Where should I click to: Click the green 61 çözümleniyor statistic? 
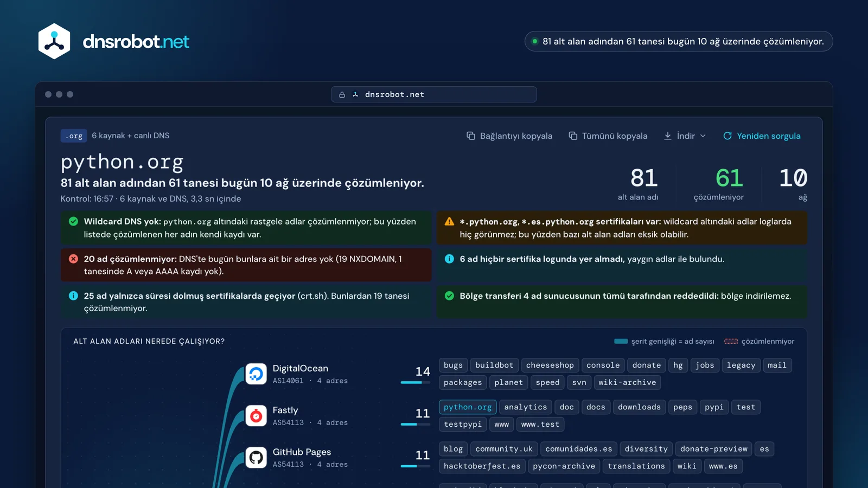[x=718, y=184]
